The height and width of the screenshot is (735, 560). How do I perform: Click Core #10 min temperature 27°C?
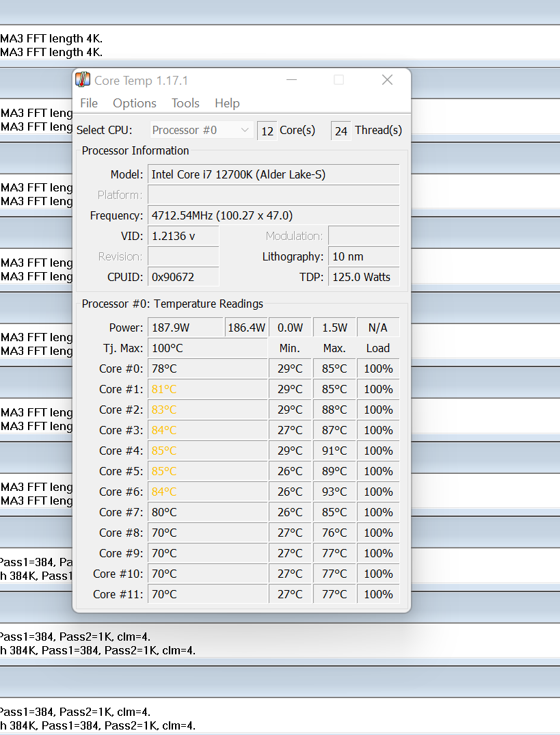(x=290, y=574)
